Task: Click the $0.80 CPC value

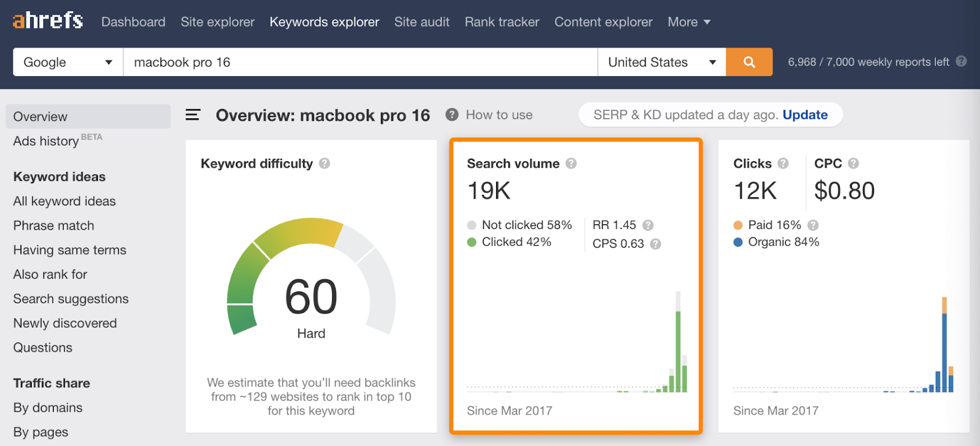Action: 845,191
